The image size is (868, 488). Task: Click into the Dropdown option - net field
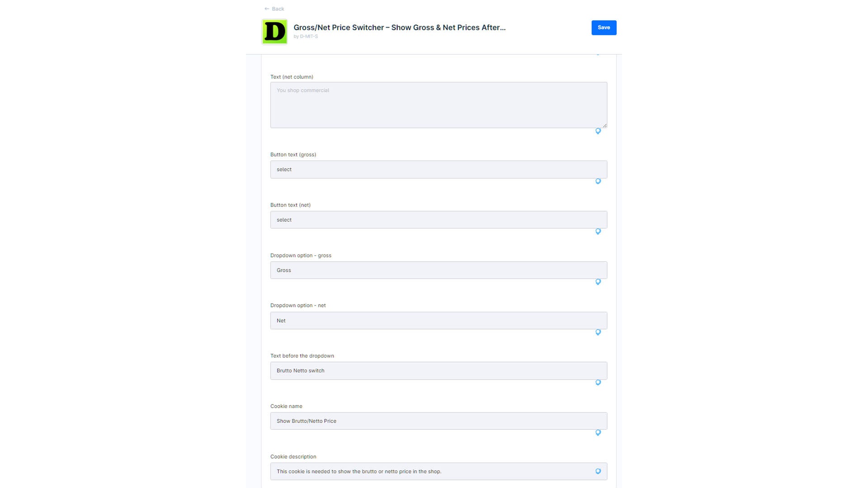pos(439,320)
